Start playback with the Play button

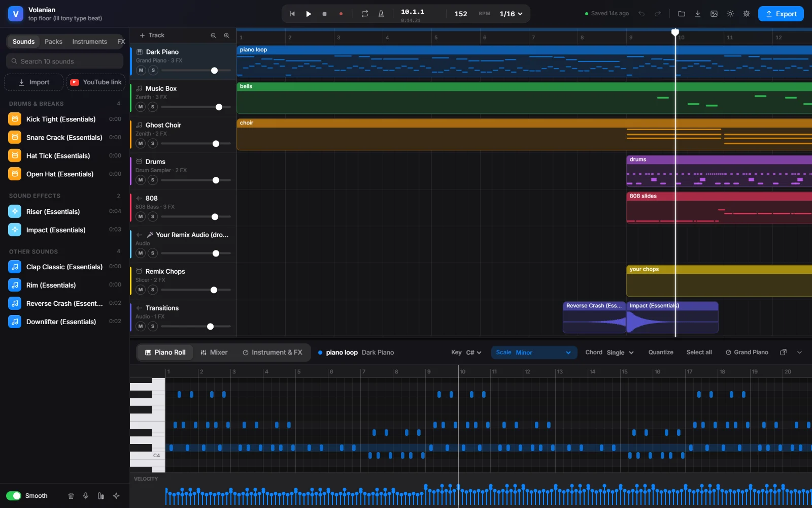coord(309,14)
